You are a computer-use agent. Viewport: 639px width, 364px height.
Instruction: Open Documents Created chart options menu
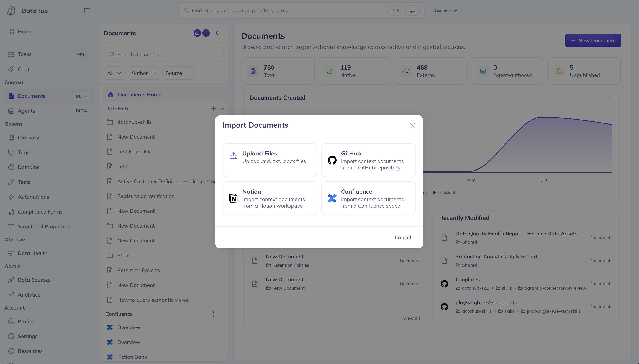(609, 97)
